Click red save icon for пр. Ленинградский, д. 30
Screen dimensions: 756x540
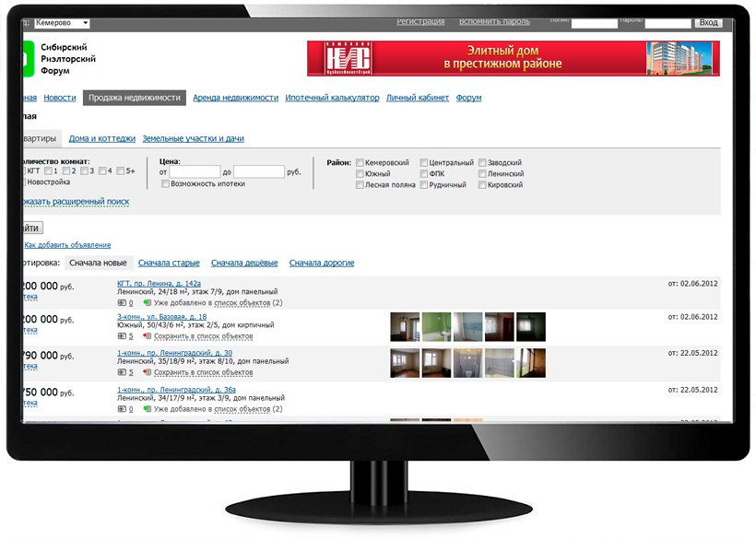148,372
